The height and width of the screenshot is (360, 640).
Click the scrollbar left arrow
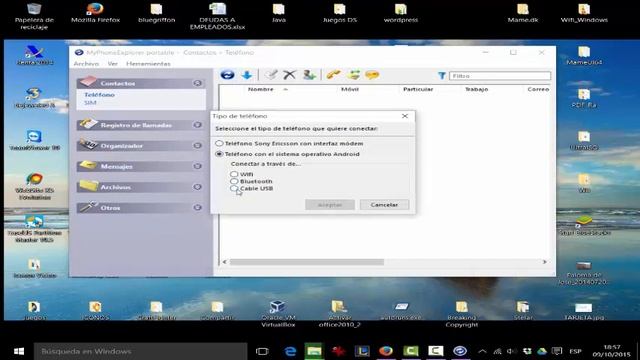224,262
